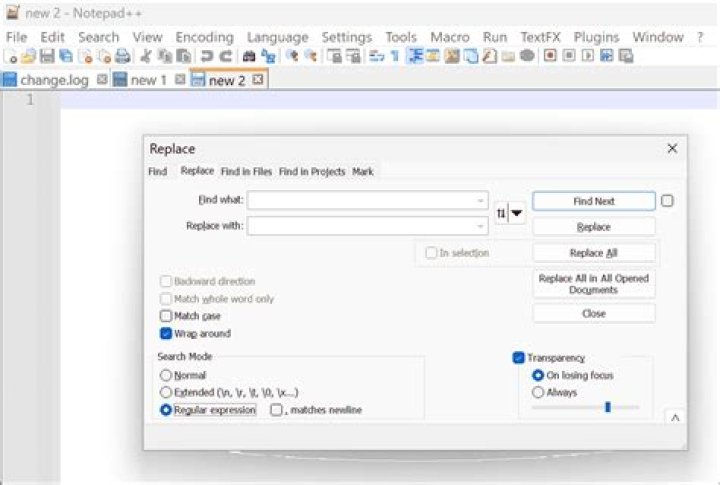Click the Start Recording macro icon
This screenshot has height=485, width=720.
pos(550,56)
